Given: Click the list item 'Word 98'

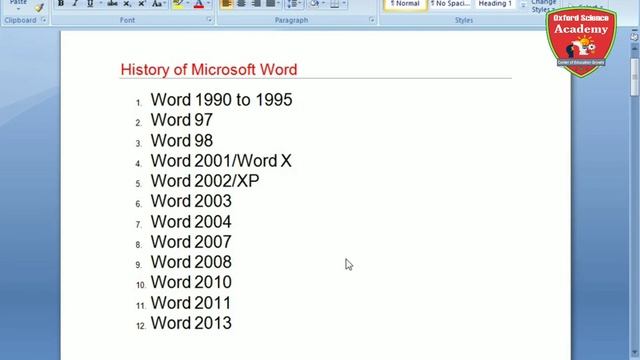Looking at the screenshot, I should pyautogui.click(x=182, y=141).
